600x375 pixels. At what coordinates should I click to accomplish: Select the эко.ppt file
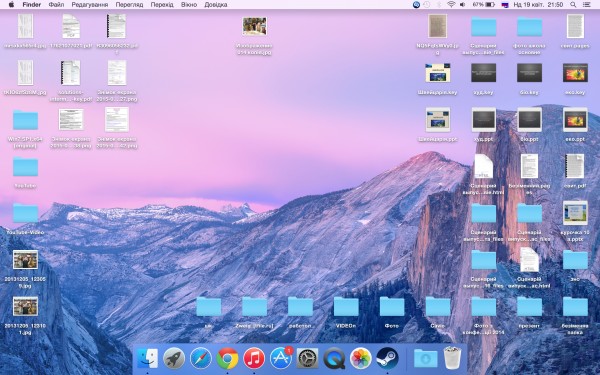click(x=575, y=120)
